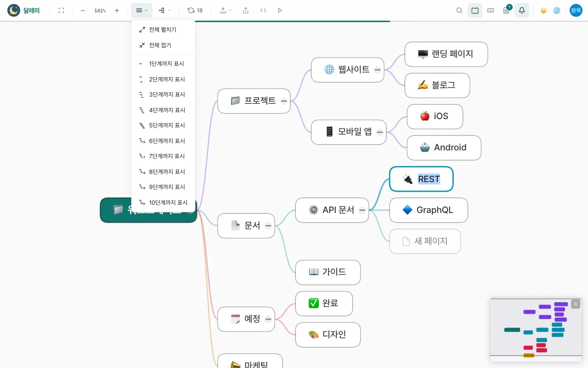Click the fullscreen icon in the toolbar
This screenshot has height=368, width=588.
pyautogui.click(x=61, y=10)
